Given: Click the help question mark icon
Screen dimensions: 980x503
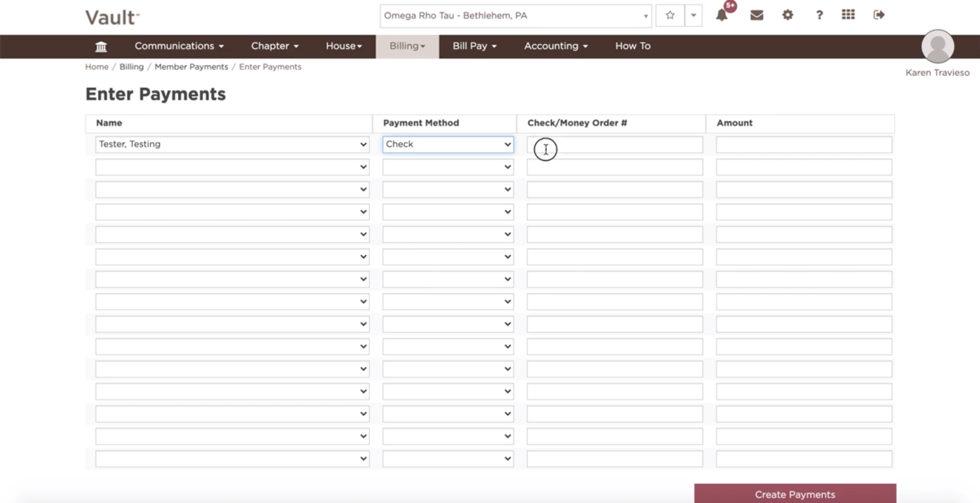Looking at the screenshot, I should coord(819,15).
